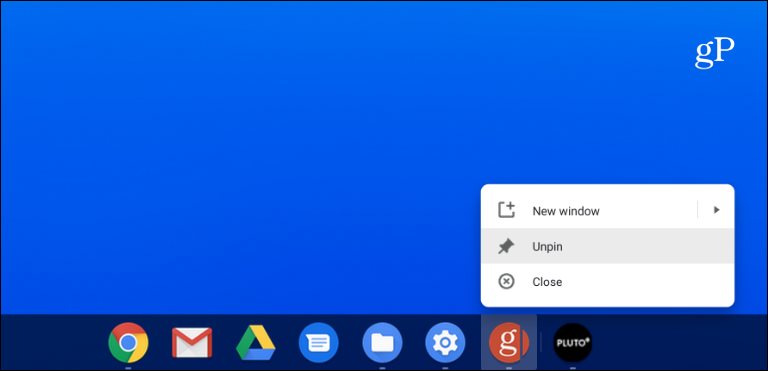768x371 pixels.
Task: Open the Settings gear icon in shelf
Action: pos(445,342)
